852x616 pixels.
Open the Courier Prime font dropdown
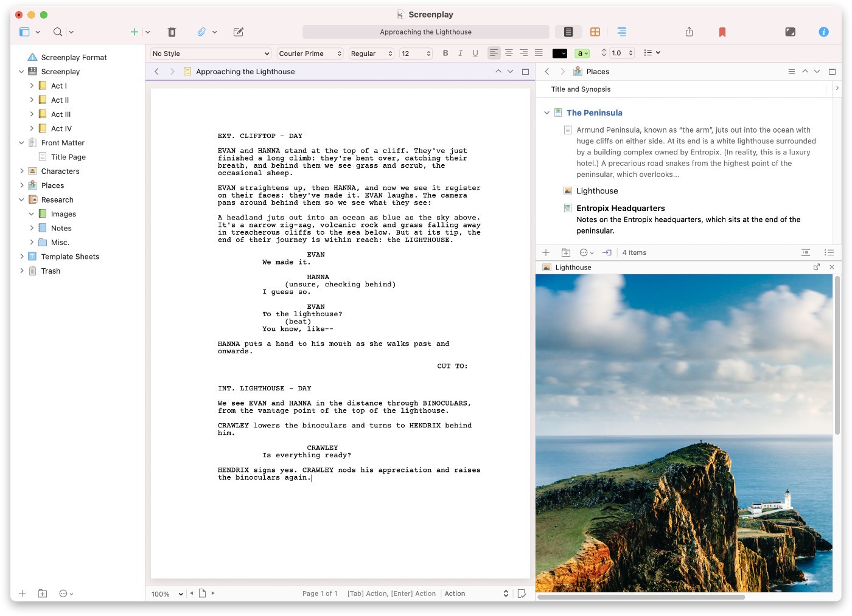tap(310, 54)
